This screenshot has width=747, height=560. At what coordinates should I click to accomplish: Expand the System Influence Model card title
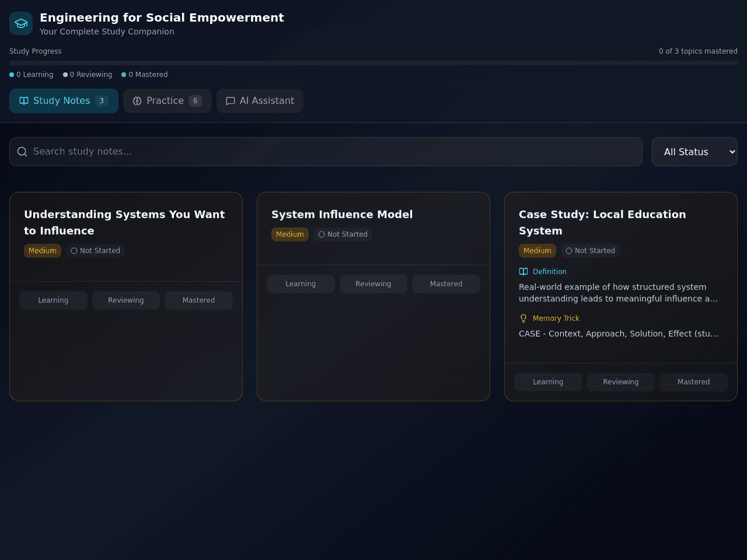[x=342, y=214]
